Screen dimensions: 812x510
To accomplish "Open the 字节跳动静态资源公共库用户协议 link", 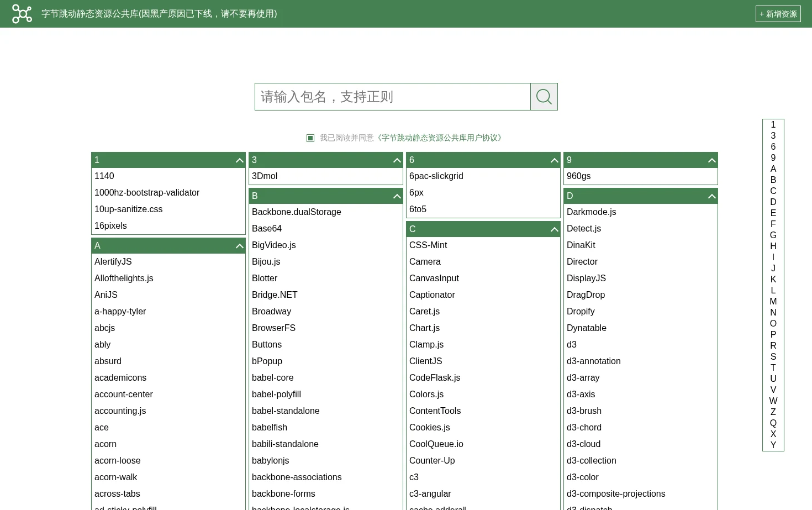I will [440, 138].
